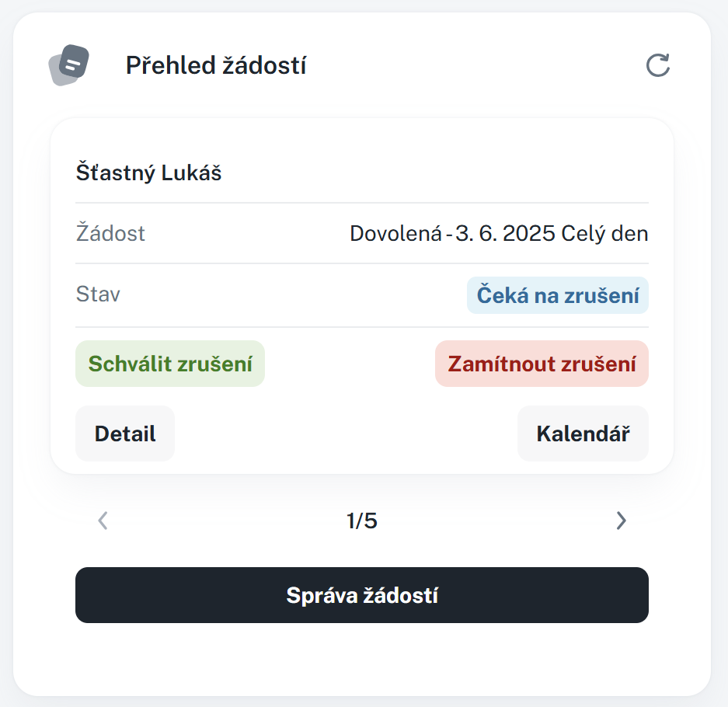728x707 pixels.
Task: Click the Stav row label
Action: [x=98, y=294]
